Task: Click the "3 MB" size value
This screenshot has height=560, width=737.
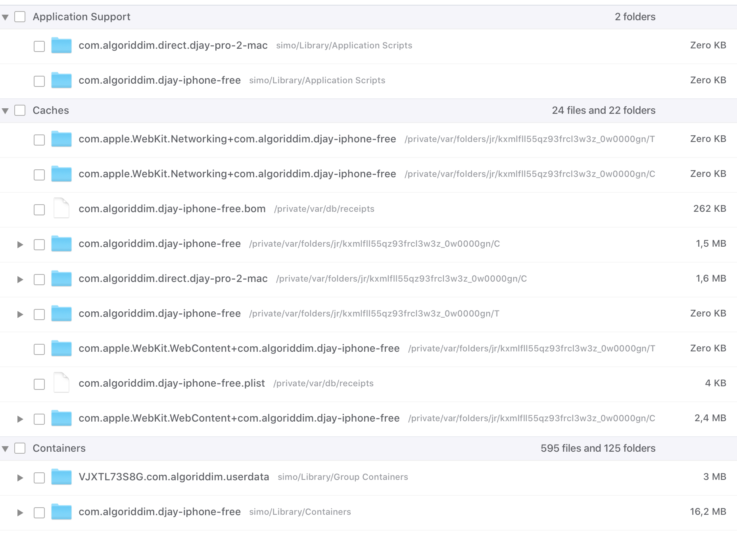Action: (715, 477)
